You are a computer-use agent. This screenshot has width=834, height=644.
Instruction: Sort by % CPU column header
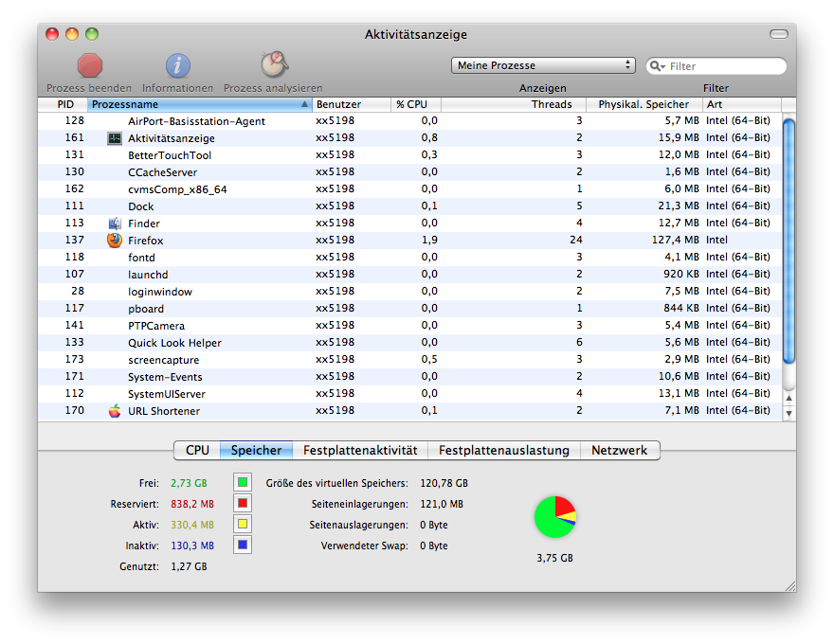pyautogui.click(x=416, y=104)
